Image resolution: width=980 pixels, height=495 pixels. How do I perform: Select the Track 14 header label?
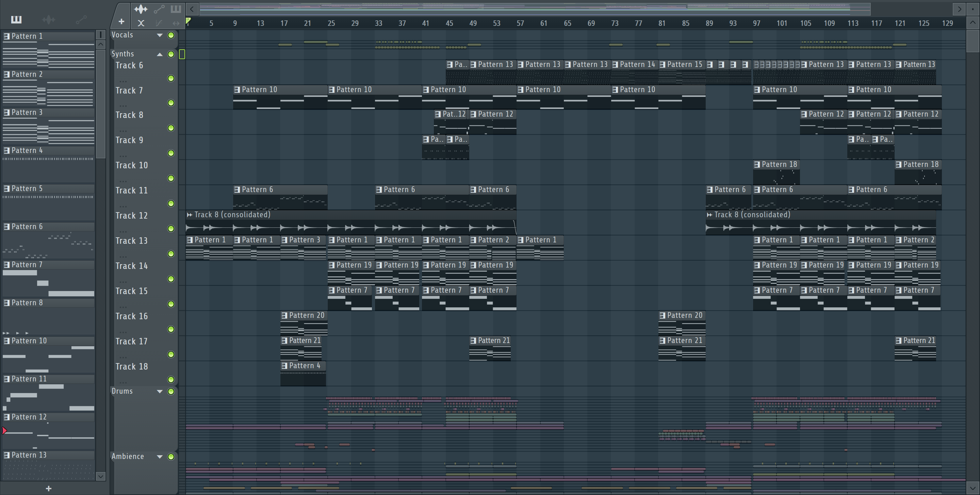tap(132, 266)
